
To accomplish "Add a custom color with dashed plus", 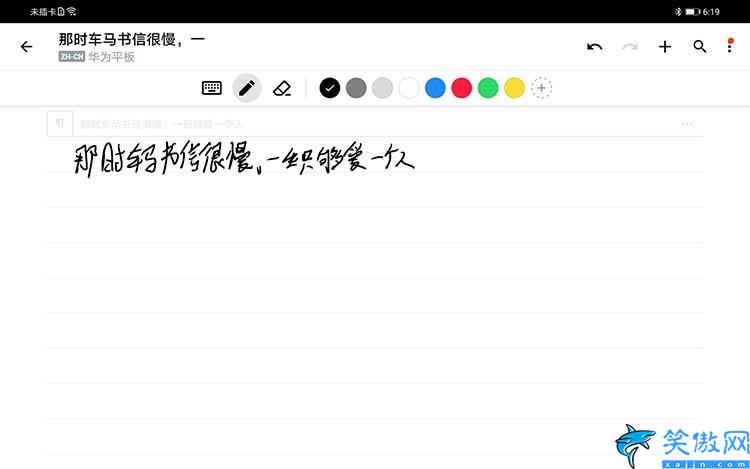I will [541, 88].
